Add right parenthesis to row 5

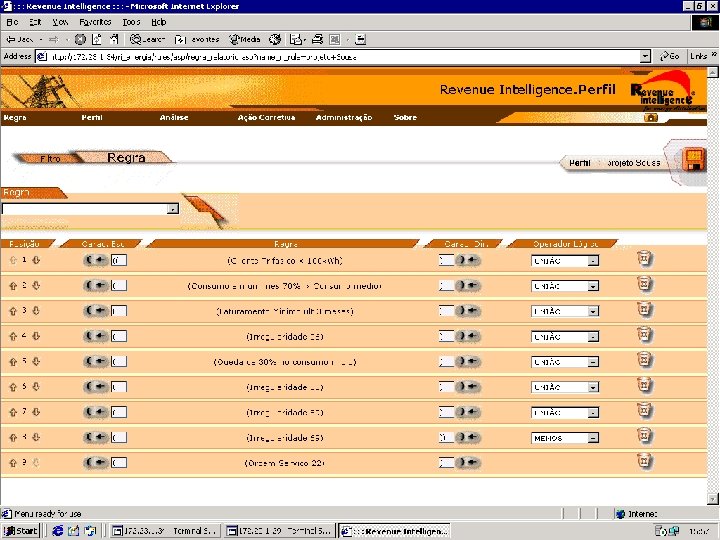click(461, 361)
